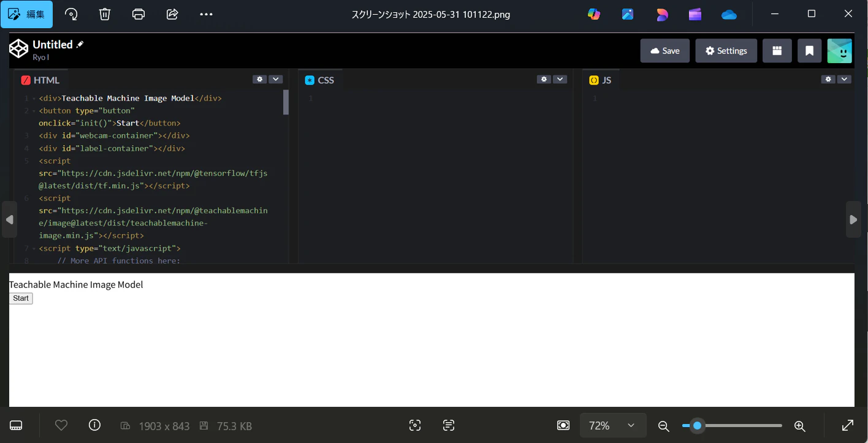The height and width of the screenshot is (443, 868).
Task: Launch the purple Clipchamp icon
Action: pyautogui.click(x=695, y=14)
